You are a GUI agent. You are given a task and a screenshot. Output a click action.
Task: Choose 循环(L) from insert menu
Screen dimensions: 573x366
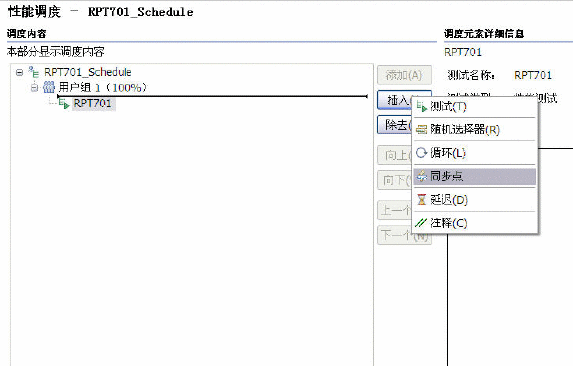click(475, 153)
